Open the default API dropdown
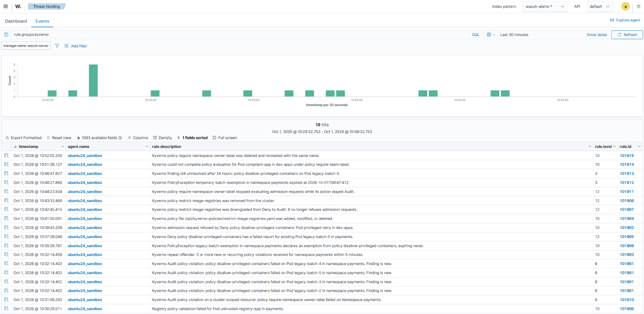 [x=600, y=6]
